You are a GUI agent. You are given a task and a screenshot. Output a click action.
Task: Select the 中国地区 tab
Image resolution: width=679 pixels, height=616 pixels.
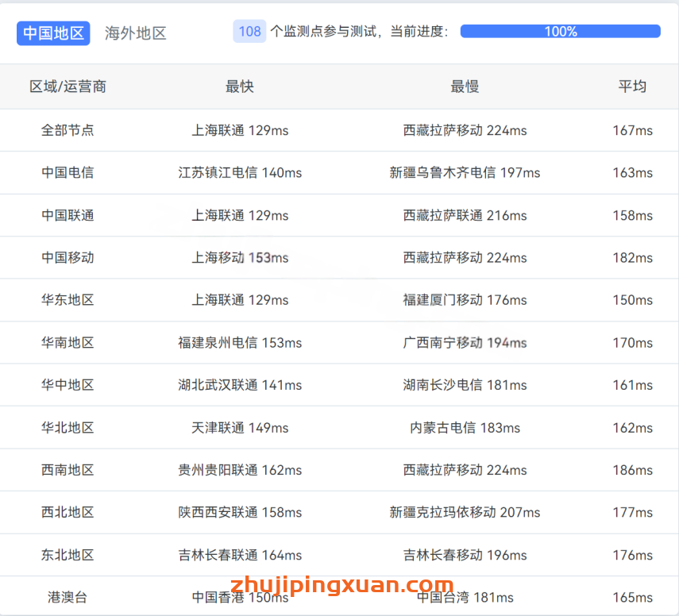[53, 33]
